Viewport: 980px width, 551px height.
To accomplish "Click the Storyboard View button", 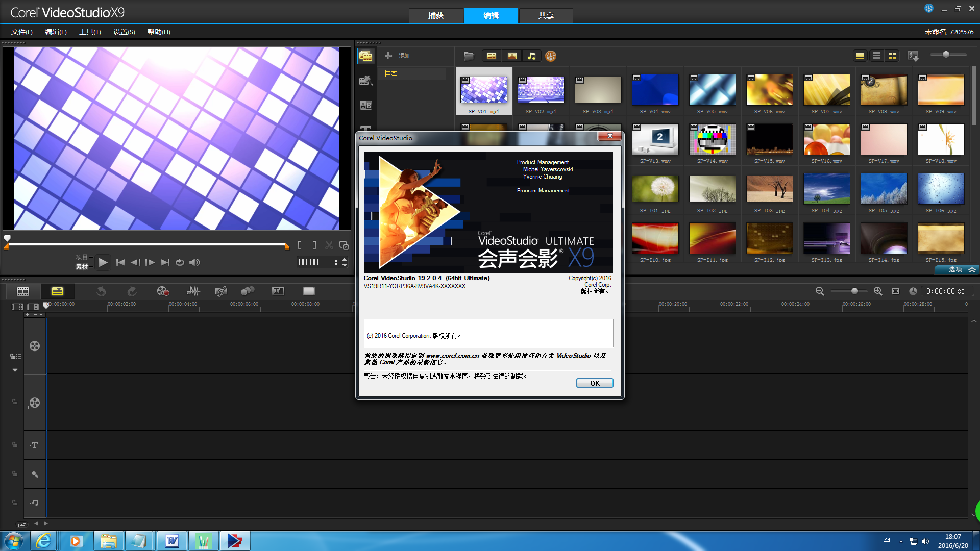I will point(23,291).
